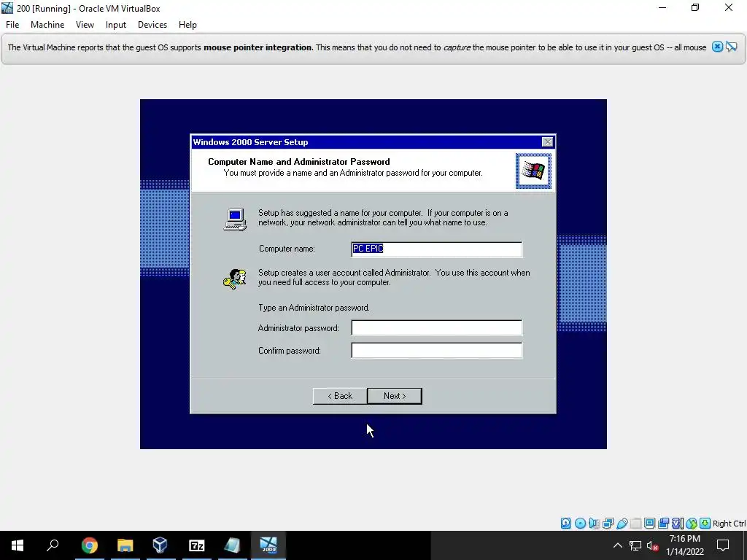Click the display settings status icon
This screenshot has width=747, height=560.
tap(649, 524)
